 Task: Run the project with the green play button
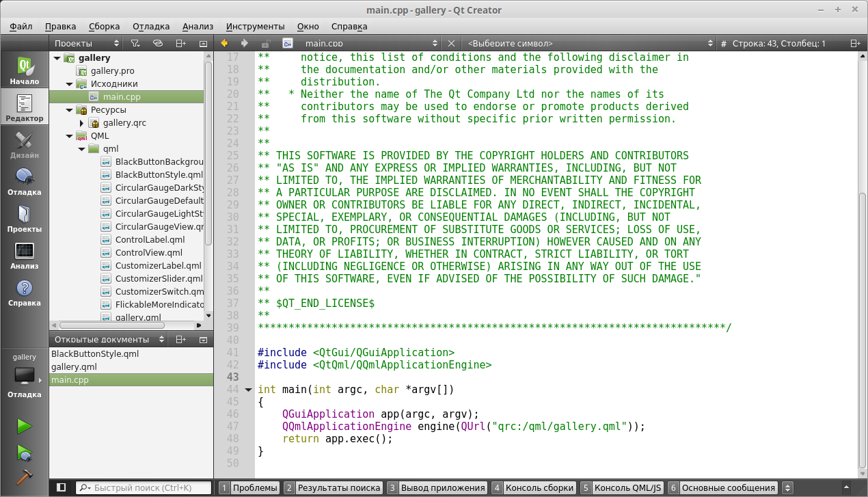pos(25,427)
